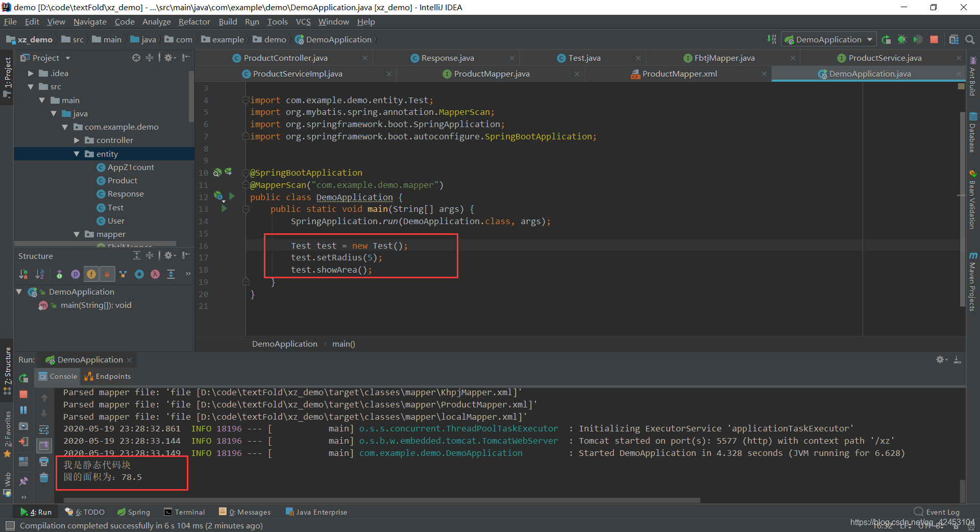Expand all nodes in the Structure panel
Image resolution: width=980 pixels, height=532 pixels.
coord(137,255)
